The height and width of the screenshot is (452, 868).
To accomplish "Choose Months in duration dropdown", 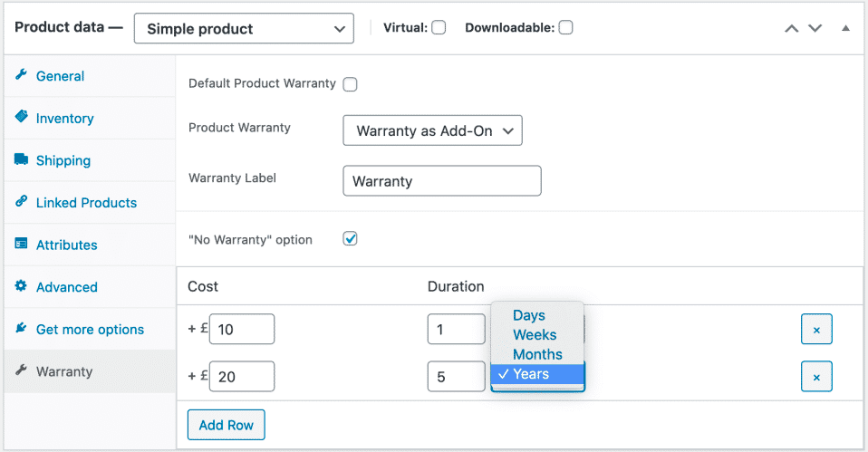I will pos(537,354).
